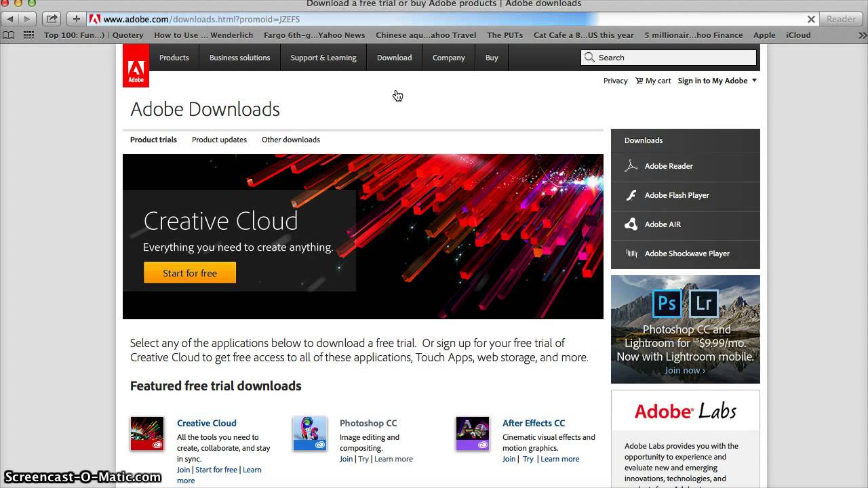Toggle the Safari Reader button
Image resolution: width=868 pixels, height=488 pixels.
[841, 19]
